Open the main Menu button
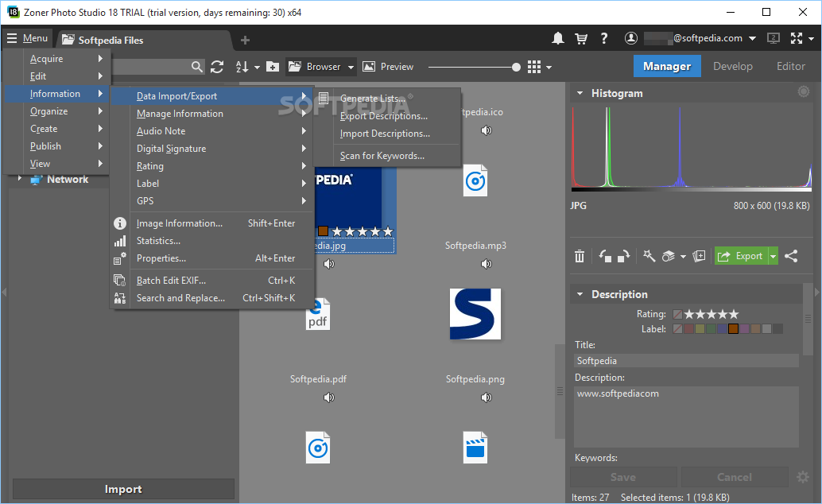 tap(27, 38)
